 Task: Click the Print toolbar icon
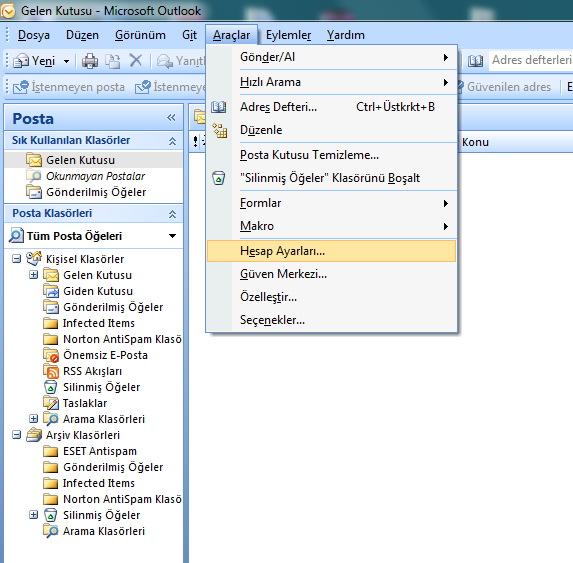point(90,61)
